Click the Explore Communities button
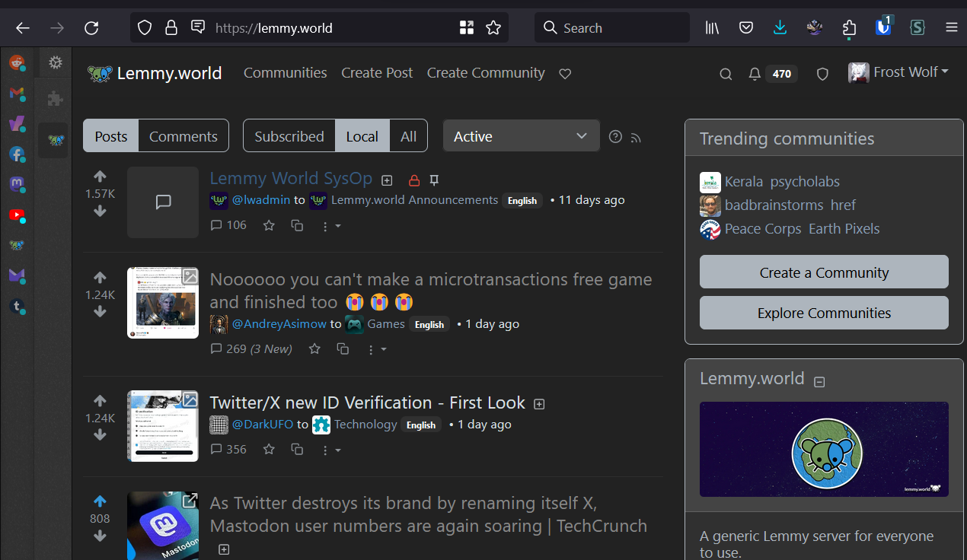Screen dimensions: 967x560 tap(824, 313)
